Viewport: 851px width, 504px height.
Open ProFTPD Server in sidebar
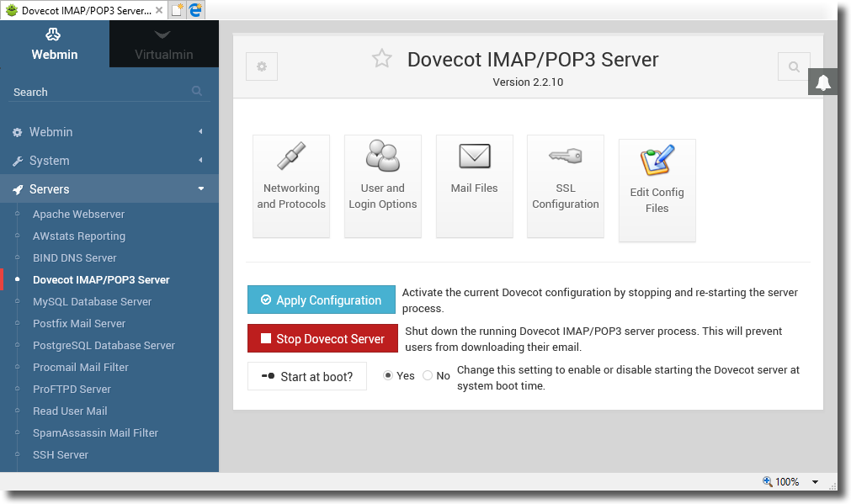point(72,389)
